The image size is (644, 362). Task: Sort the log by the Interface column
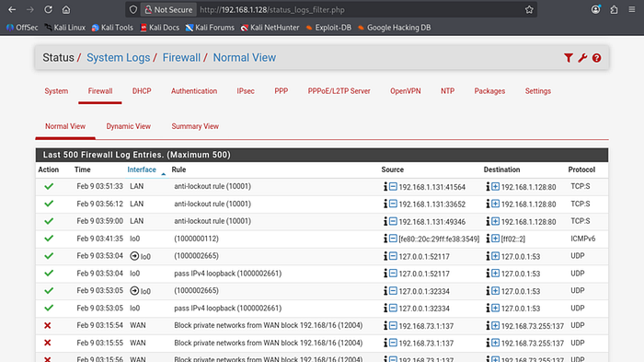point(142,169)
